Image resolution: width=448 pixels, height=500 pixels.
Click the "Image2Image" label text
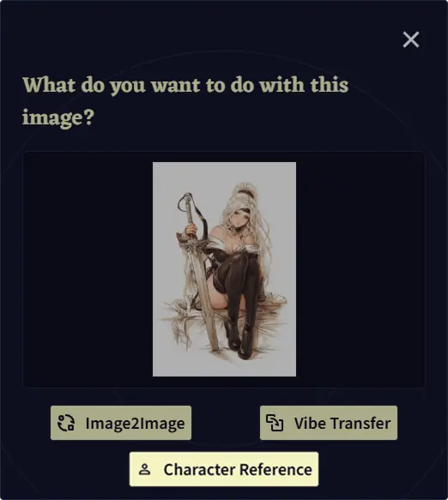point(135,424)
